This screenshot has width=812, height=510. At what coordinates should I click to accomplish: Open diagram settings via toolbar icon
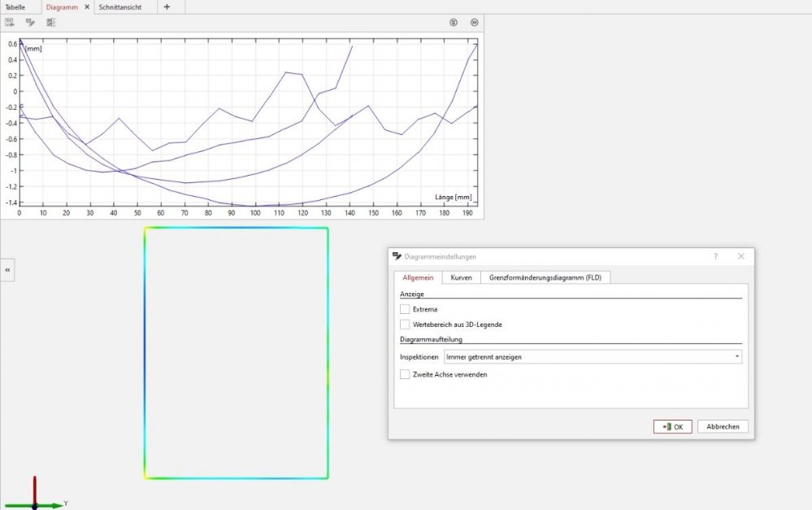[x=30, y=22]
